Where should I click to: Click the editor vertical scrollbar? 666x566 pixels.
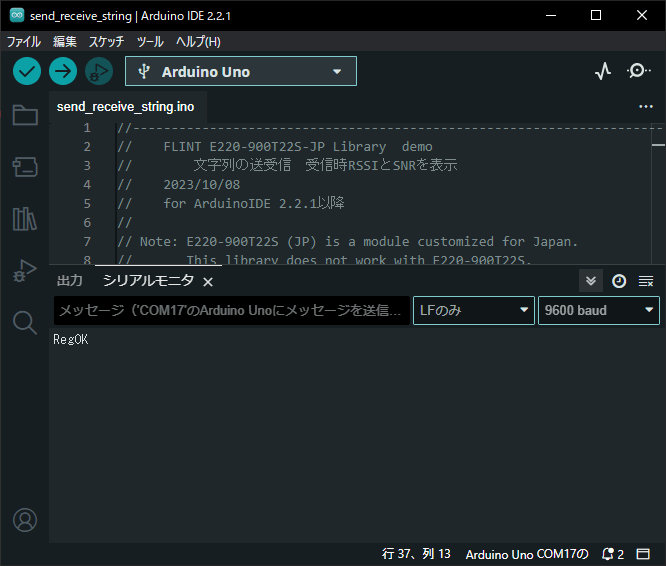658,193
